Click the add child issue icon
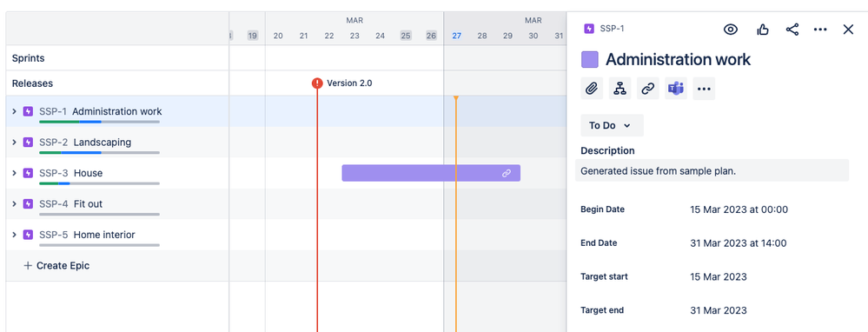Screen dimensions: 868x332 click(620, 89)
